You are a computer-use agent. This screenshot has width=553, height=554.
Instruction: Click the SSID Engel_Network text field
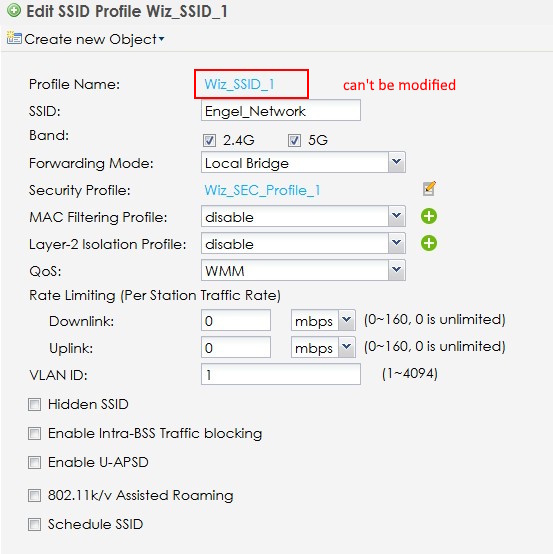(281, 110)
